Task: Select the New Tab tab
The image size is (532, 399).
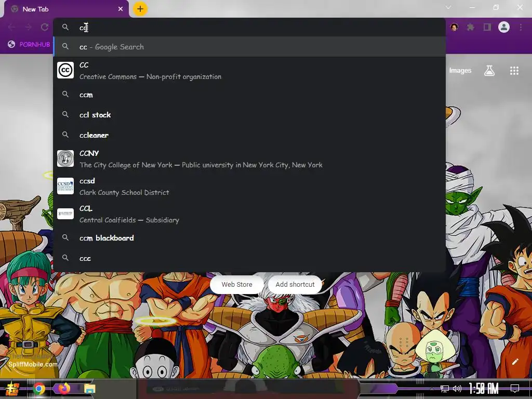Action: pos(66,9)
